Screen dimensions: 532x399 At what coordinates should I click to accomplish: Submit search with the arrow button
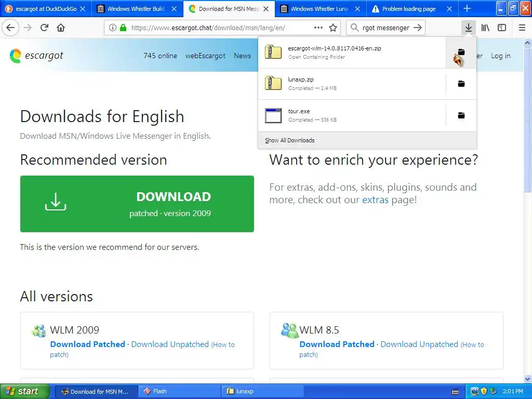(x=418, y=28)
